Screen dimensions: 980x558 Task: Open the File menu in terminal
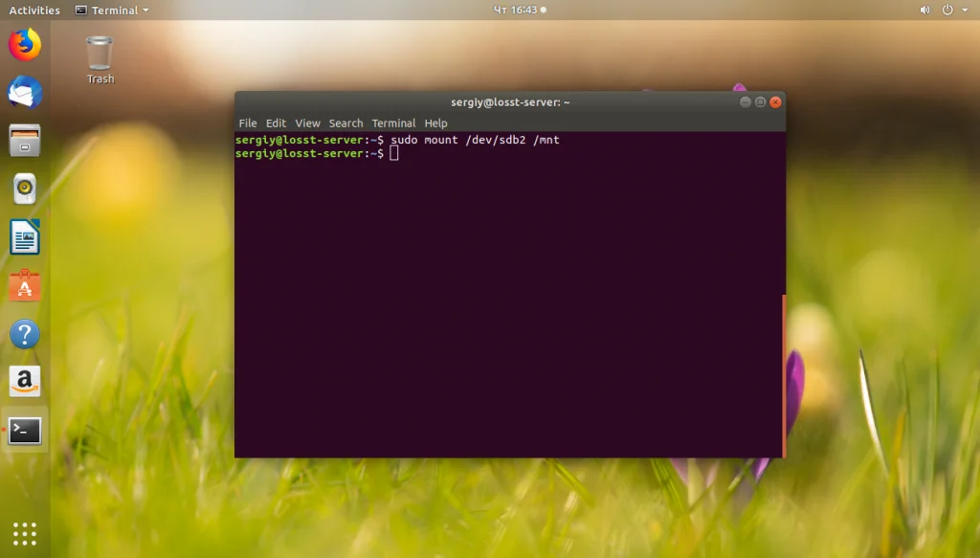248,123
